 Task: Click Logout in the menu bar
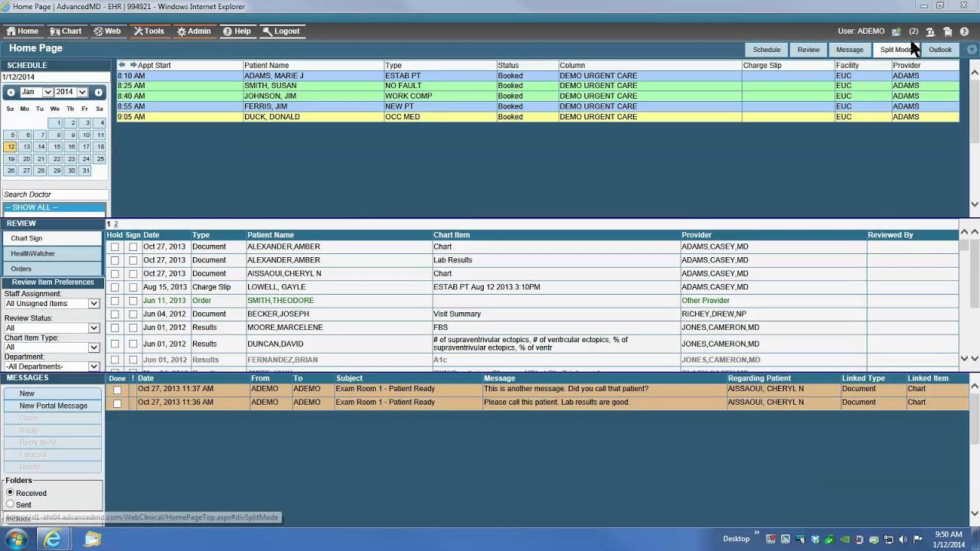[281, 31]
